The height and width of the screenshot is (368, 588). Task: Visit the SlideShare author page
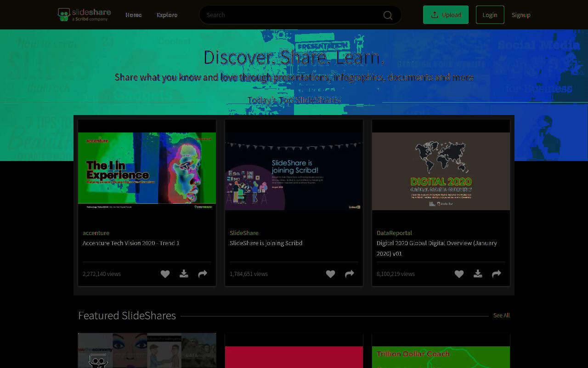click(244, 233)
